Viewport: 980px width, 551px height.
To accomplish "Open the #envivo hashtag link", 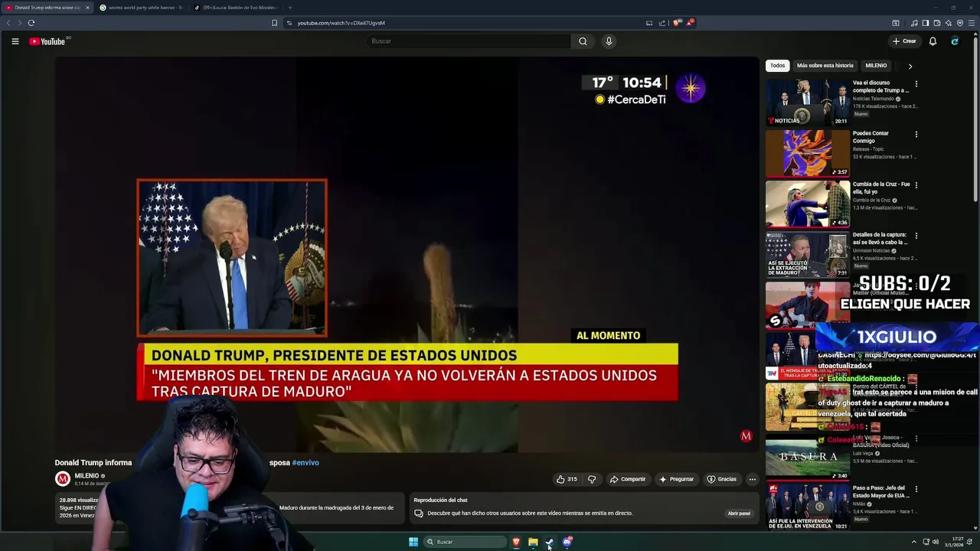I will point(305,463).
